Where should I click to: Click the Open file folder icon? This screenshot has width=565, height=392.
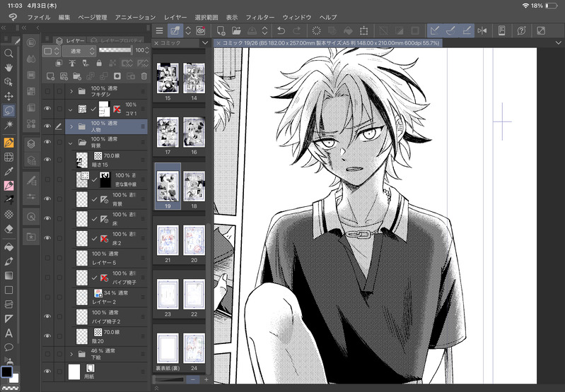tap(236, 30)
